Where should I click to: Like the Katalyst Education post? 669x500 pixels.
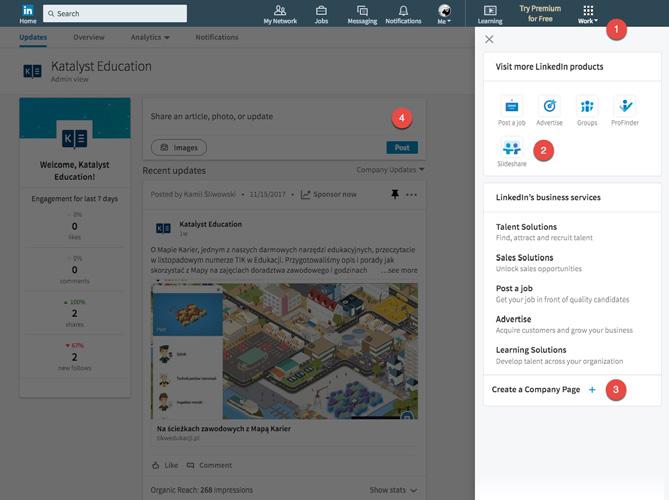166,465
